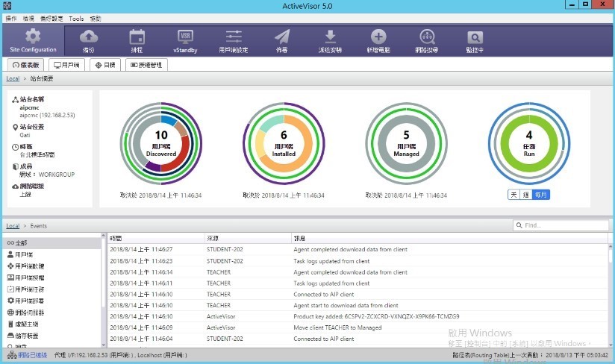Switch task chart to 週 (week)
Image resolution: width=615 pixels, height=364 pixels.
pos(525,194)
